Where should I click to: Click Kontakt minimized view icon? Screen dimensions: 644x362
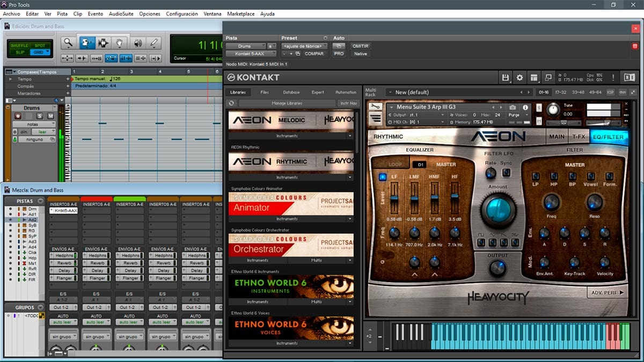(x=548, y=77)
